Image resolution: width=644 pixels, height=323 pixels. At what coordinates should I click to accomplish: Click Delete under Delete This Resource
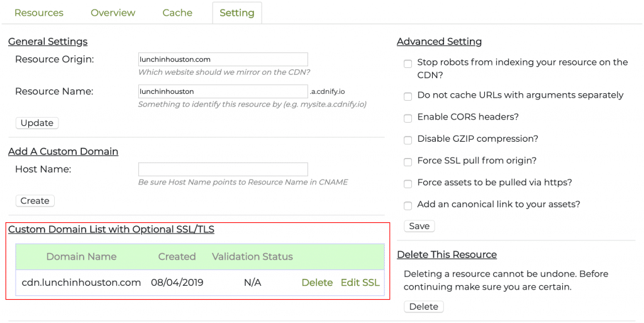click(423, 307)
